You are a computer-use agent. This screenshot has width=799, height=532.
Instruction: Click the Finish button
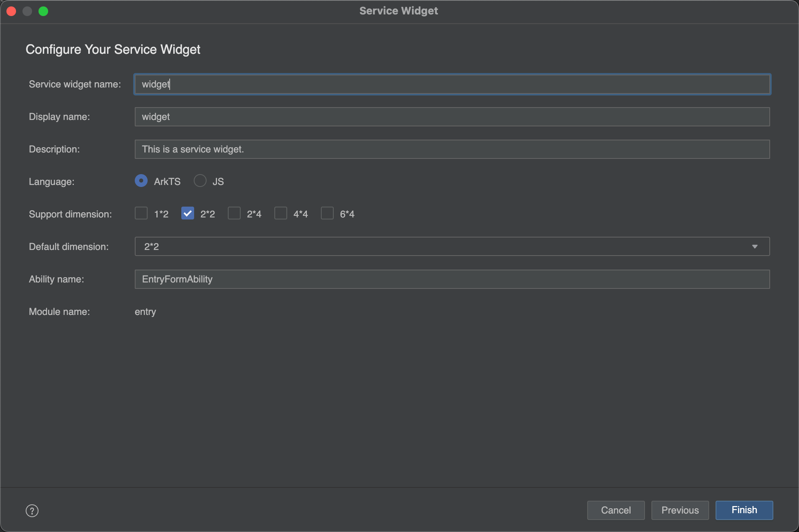744,510
